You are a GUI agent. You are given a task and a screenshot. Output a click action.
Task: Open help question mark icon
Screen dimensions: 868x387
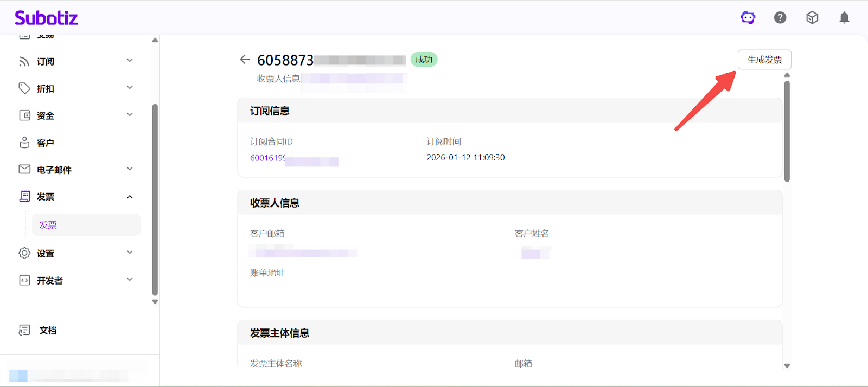[780, 18]
